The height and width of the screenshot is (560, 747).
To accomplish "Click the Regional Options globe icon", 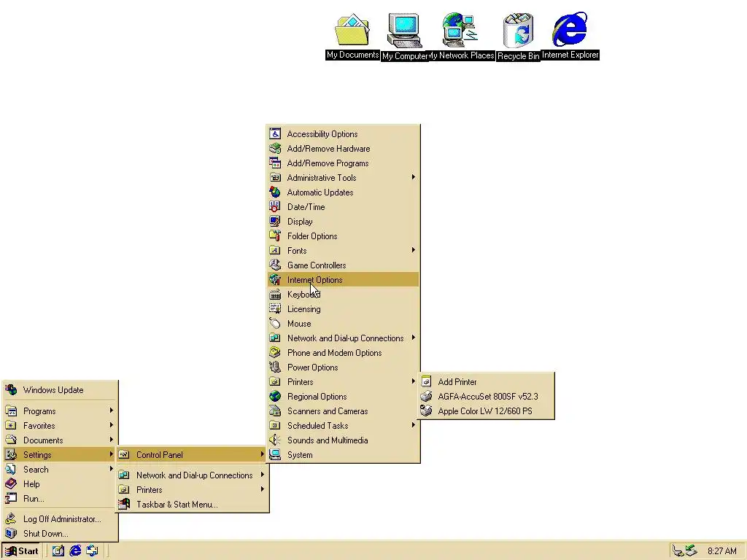I will click(275, 396).
